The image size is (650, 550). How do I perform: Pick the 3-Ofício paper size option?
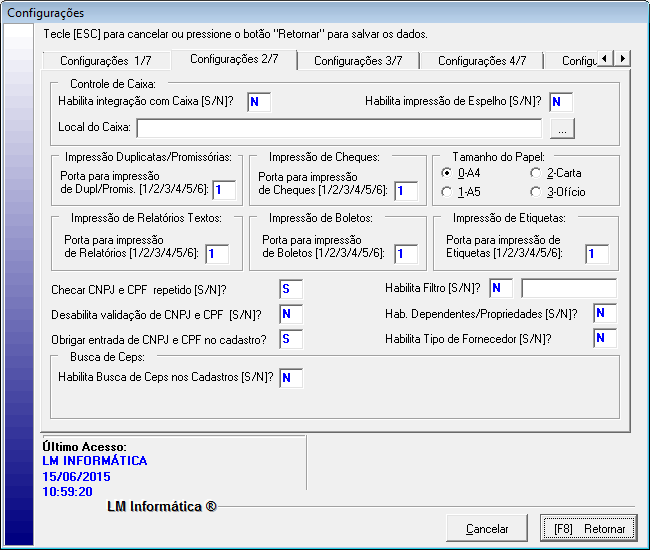click(x=536, y=191)
